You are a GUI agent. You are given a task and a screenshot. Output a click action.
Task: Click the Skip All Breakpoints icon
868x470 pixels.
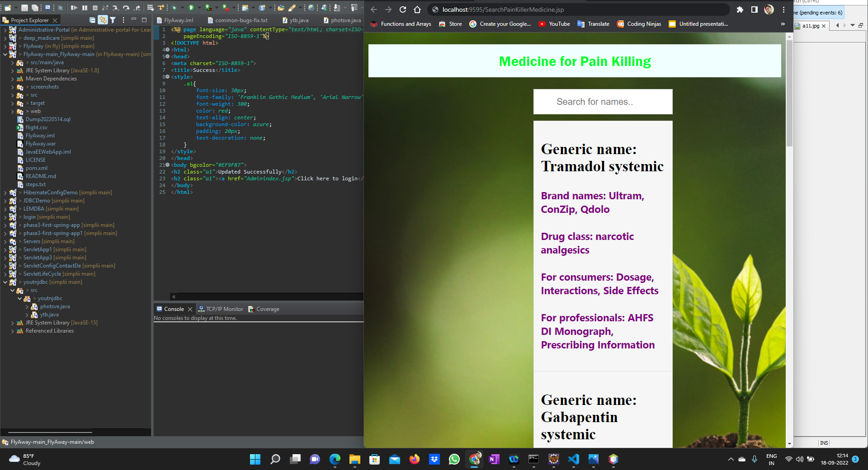coord(61,7)
